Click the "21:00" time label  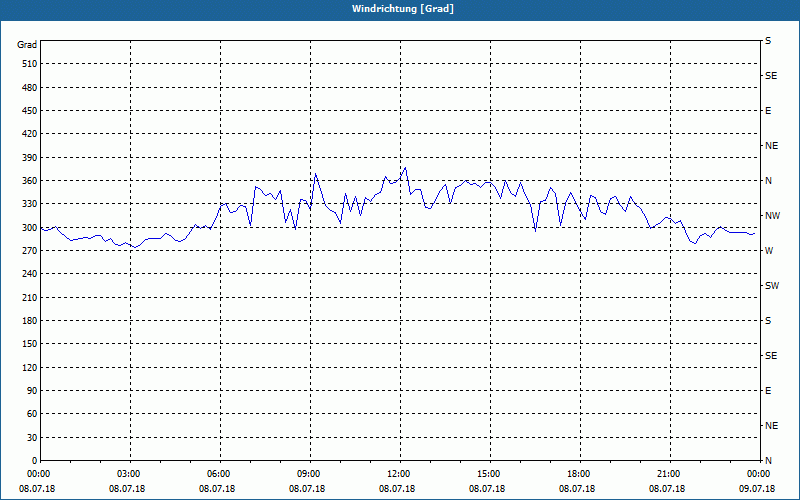coord(667,474)
